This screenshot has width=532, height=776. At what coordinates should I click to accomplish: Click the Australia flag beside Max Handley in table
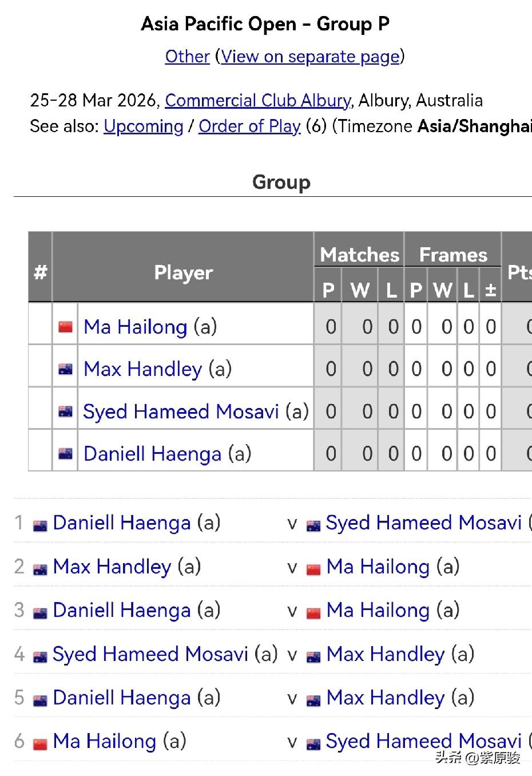tap(66, 369)
